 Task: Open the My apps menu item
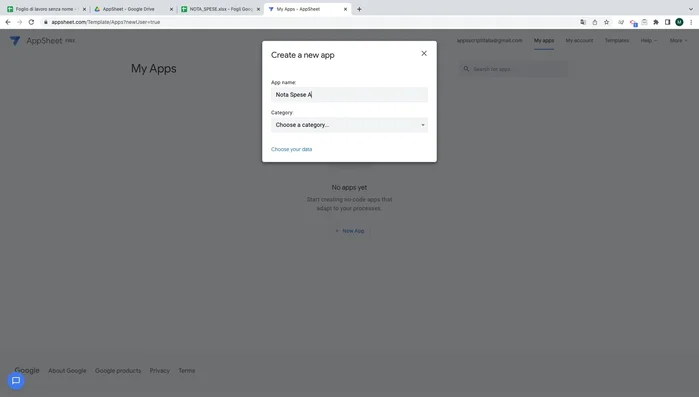[544, 41]
